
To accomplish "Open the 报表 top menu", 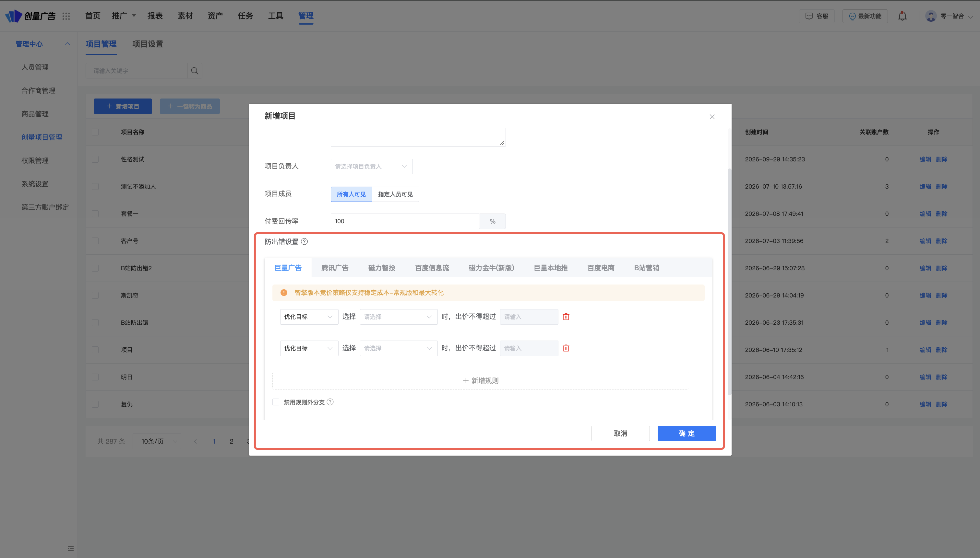I will 155,16.
